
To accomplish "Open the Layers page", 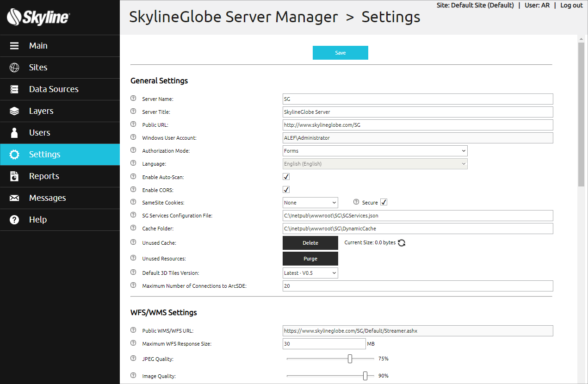I will point(60,111).
